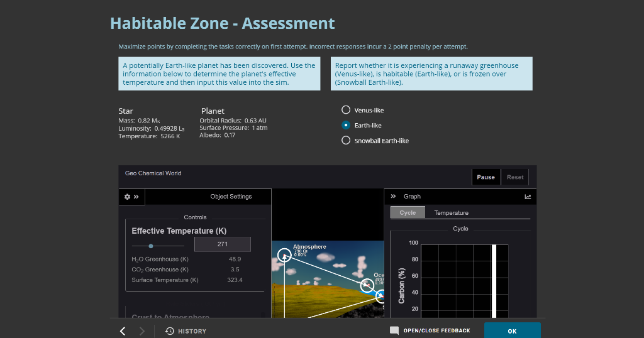Click the Ocean reservoir node
Screen dimensions: 644x338
(367, 285)
